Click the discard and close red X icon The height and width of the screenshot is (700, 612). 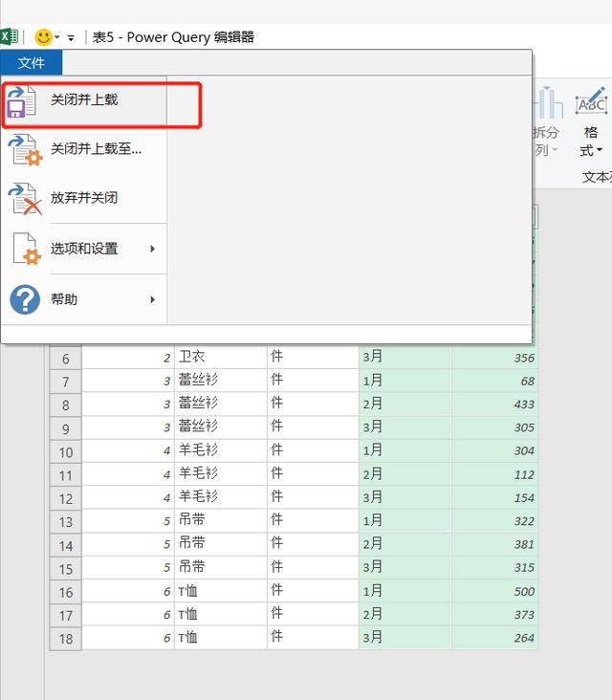tap(25, 199)
